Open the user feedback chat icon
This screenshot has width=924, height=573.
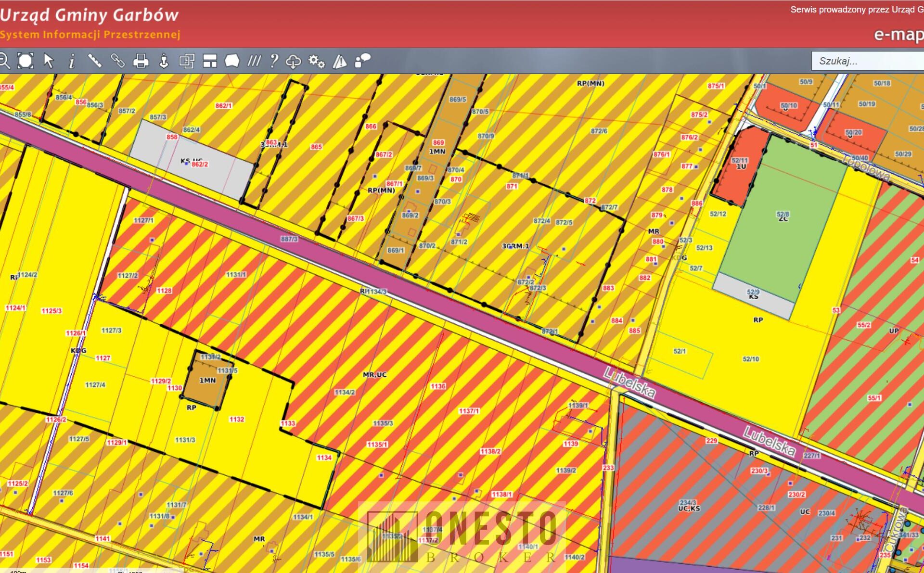coord(362,61)
